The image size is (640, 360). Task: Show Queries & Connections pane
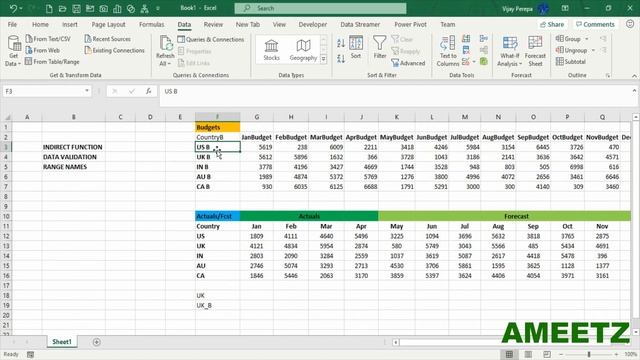coord(211,39)
